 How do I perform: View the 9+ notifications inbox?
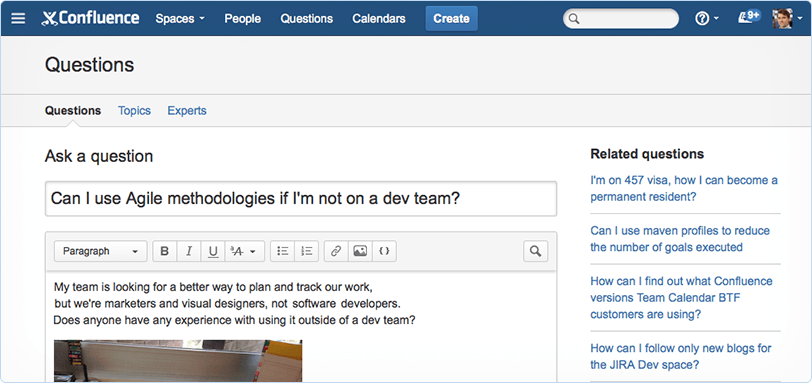click(749, 17)
